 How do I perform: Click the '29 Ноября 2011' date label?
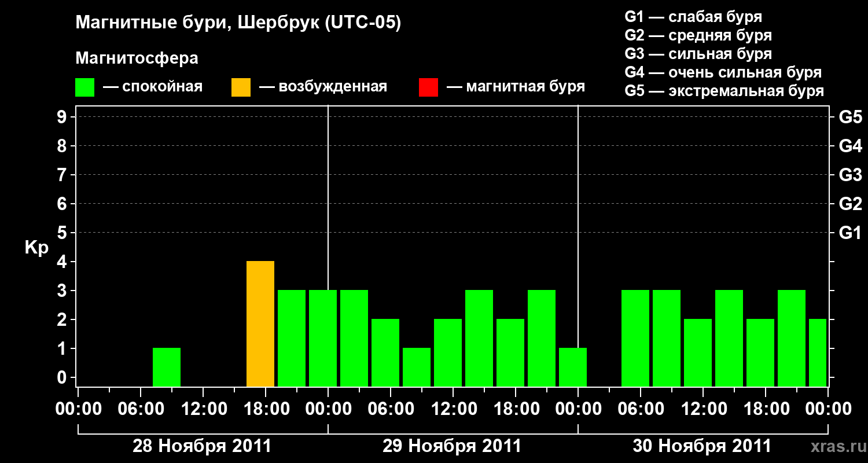click(452, 446)
